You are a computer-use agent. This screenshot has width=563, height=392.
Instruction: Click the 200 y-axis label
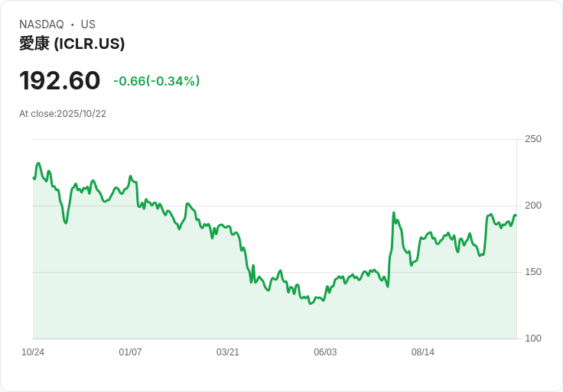tap(533, 206)
